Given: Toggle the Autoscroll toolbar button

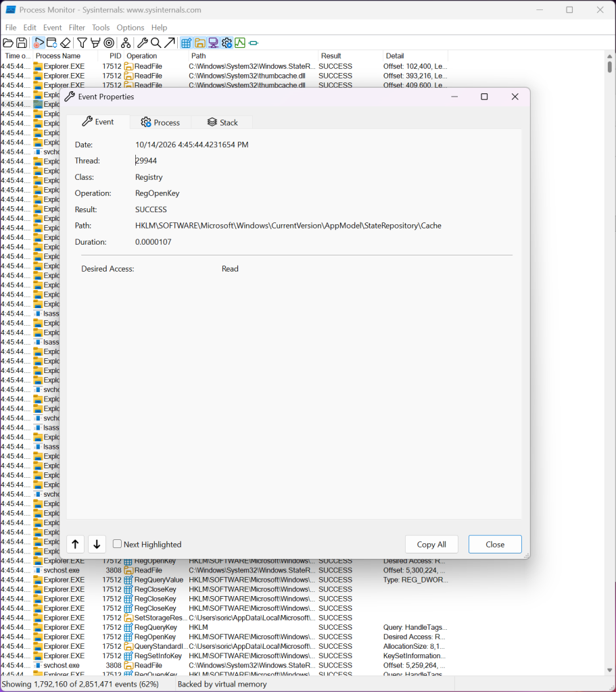Looking at the screenshot, I should (x=51, y=43).
